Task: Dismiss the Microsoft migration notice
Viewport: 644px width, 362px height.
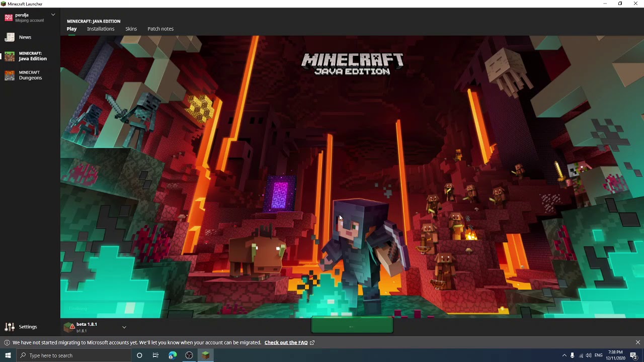Action: tap(637, 342)
